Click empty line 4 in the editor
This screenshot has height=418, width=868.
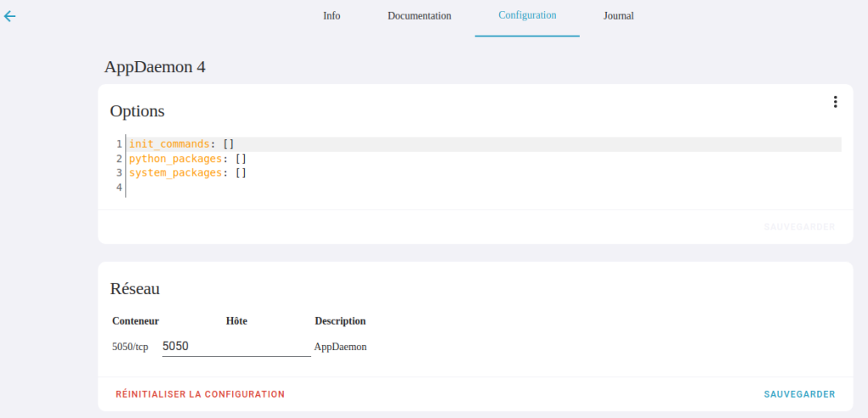pos(484,187)
